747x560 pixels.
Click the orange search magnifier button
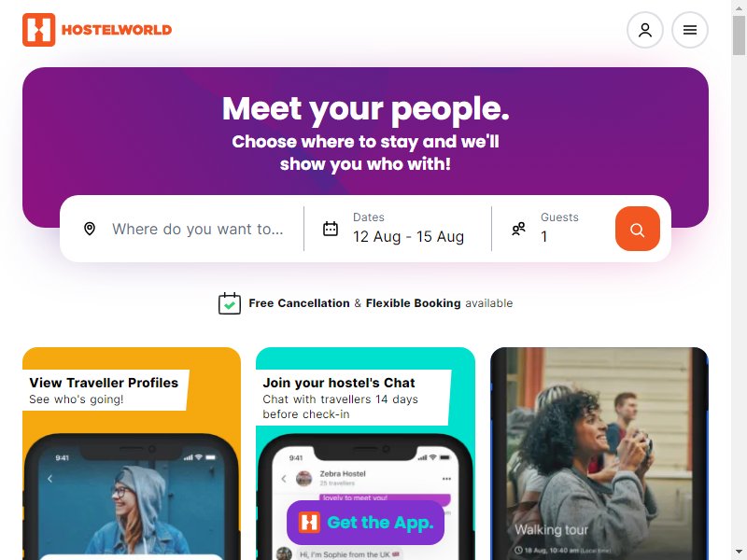638,229
